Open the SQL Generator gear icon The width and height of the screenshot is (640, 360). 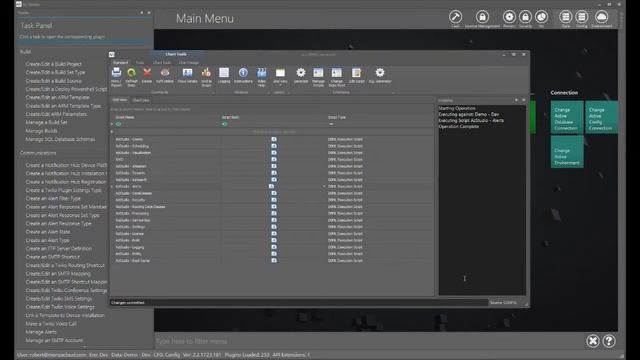click(380, 73)
